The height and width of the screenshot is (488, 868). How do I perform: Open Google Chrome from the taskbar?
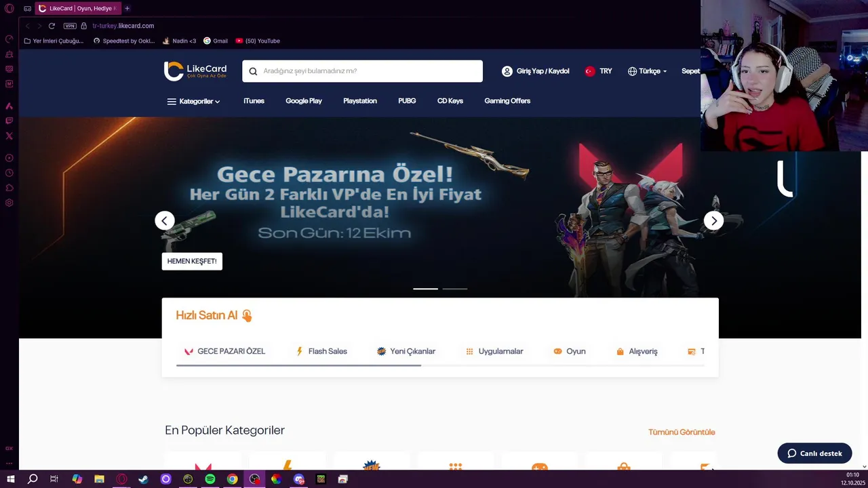click(232, 479)
